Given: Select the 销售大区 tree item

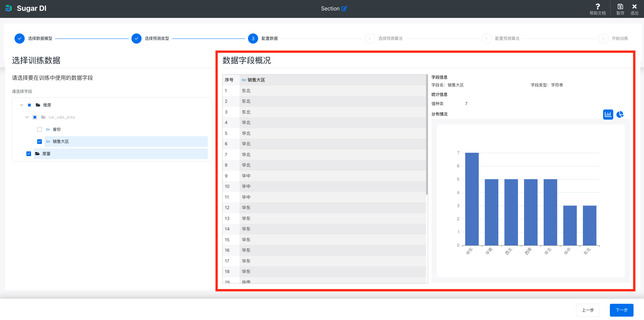Looking at the screenshot, I should coord(126,142).
